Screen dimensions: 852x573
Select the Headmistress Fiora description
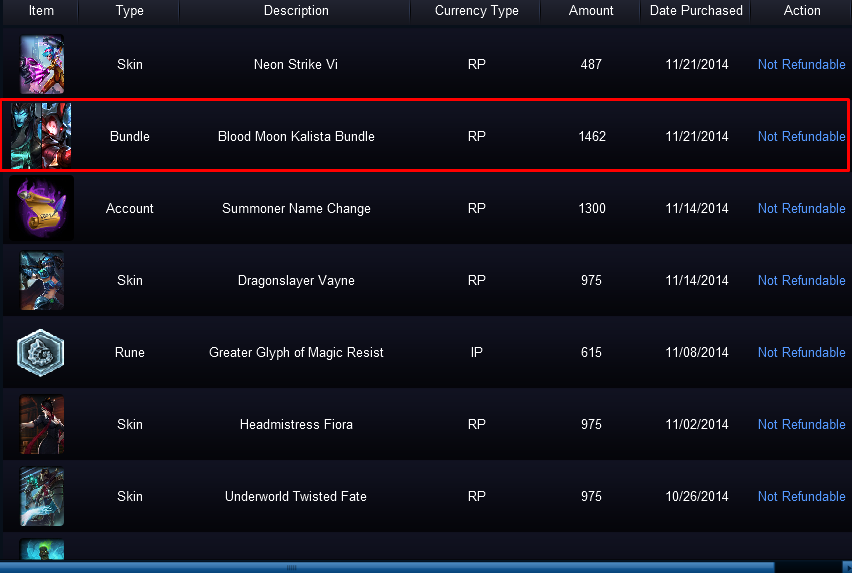[296, 424]
